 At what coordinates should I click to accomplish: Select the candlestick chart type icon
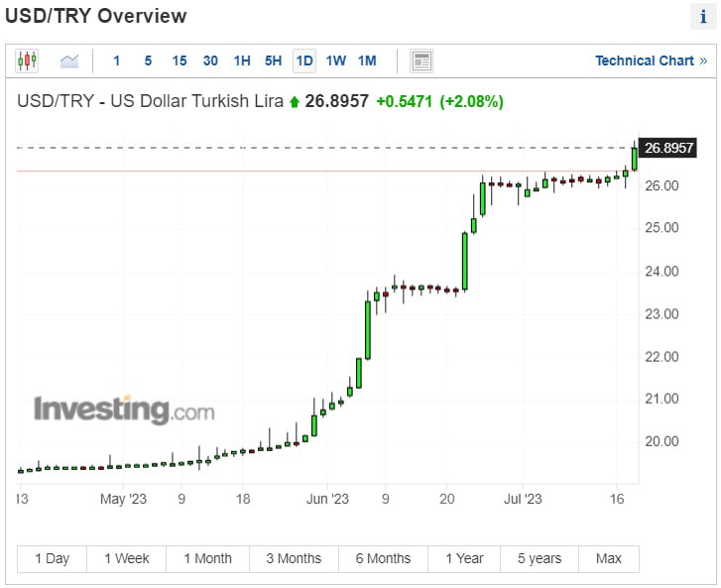point(27,60)
